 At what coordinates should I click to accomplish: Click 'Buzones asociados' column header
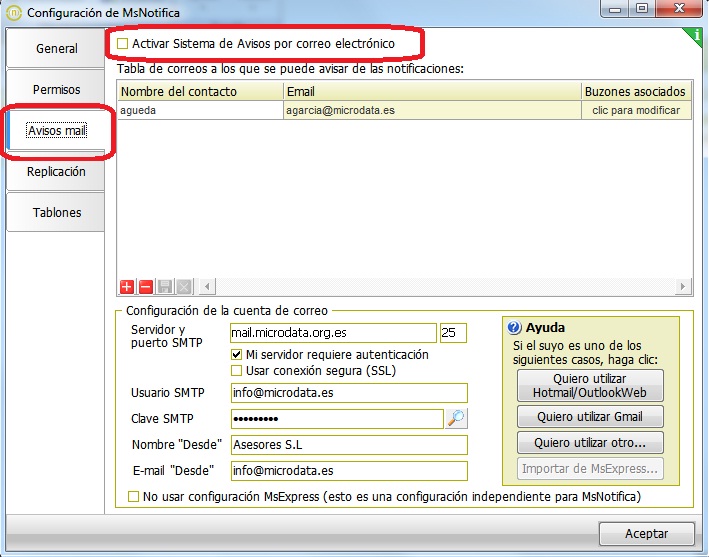click(636, 91)
